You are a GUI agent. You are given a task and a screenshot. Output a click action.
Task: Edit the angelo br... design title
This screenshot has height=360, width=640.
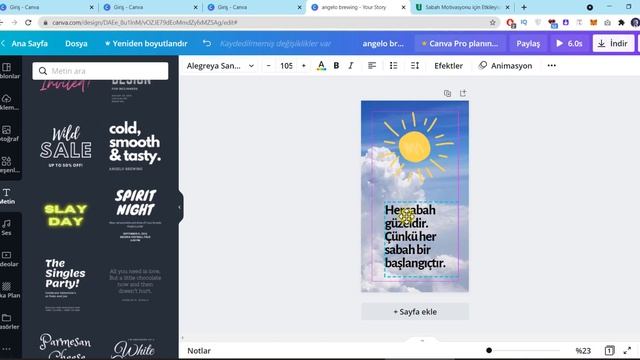pyautogui.click(x=383, y=43)
